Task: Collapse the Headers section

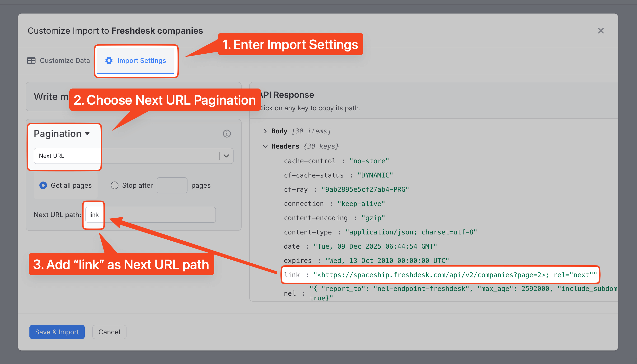Action: click(265, 146)
